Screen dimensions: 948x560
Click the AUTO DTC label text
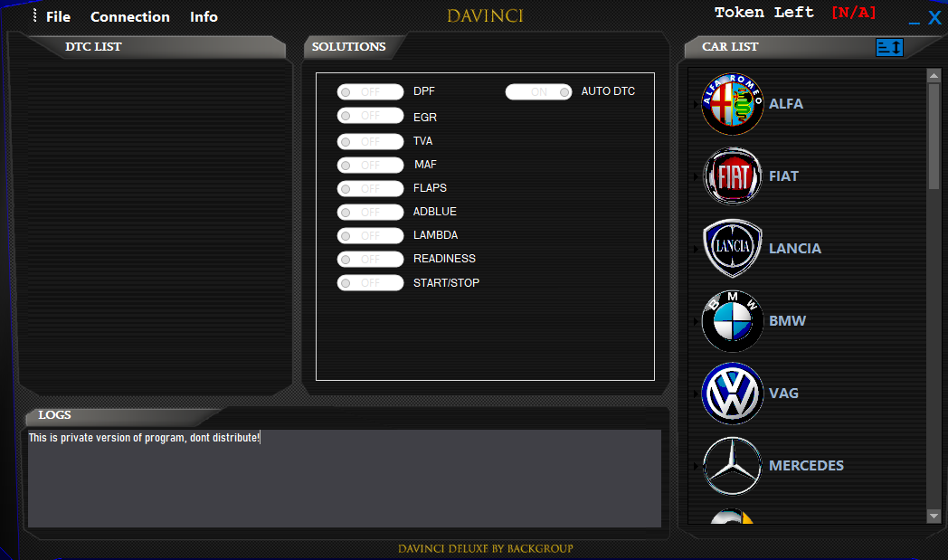tap(608, 91)
